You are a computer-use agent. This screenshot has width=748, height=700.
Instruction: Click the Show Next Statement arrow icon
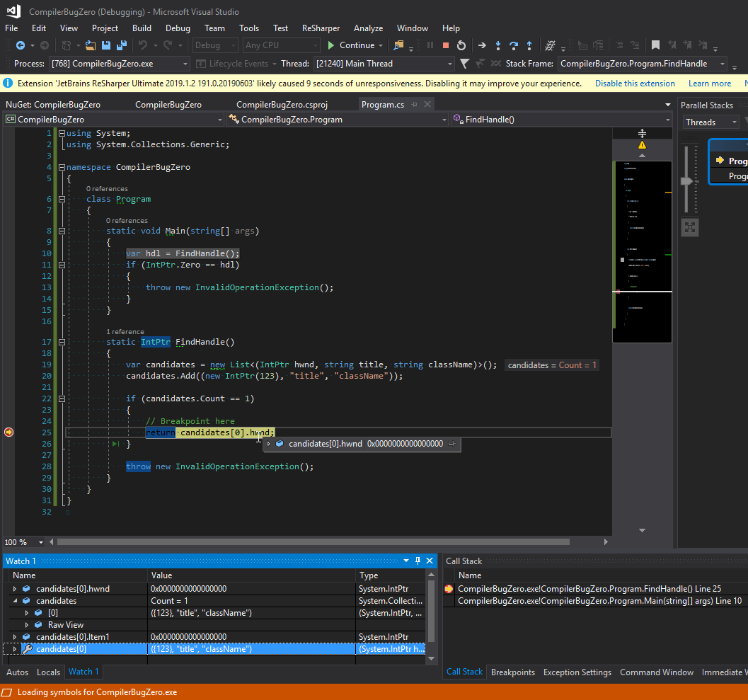[x=482, y=45]
